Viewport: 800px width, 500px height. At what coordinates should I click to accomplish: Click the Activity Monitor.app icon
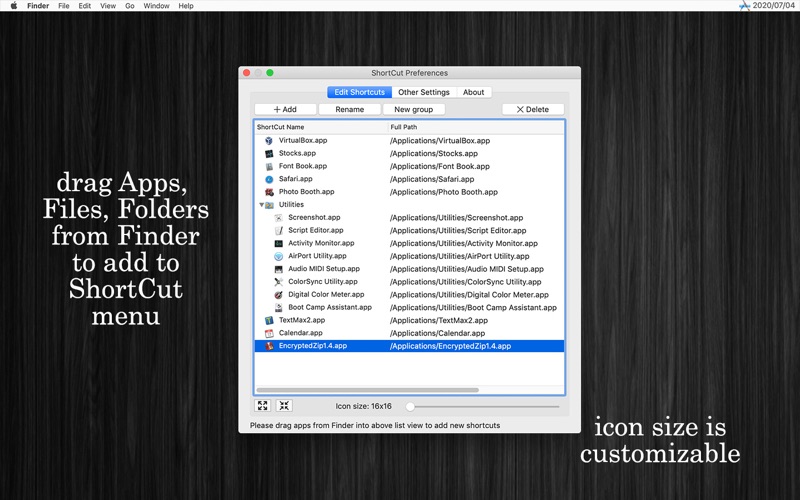[279, 243]
